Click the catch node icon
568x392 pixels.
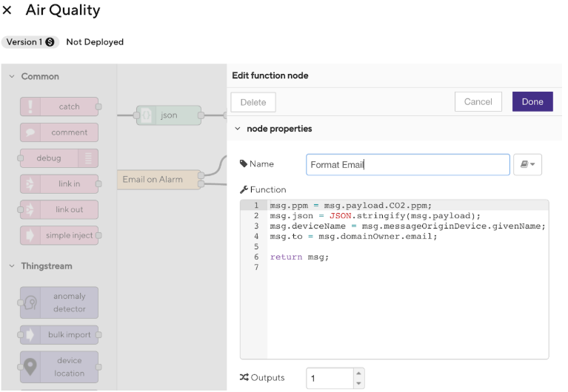[x=30, y=107]
